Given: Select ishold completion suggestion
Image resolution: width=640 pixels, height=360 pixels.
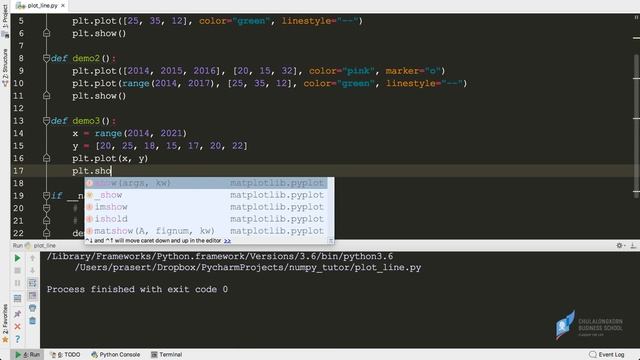Looking at the screenshot, I should pos(206,219).
